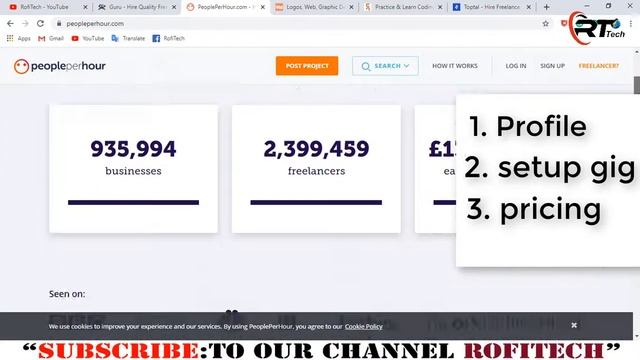640x360 pixels.
Task: Click the POST PROJECT button
Action: (x=307, y=66)
